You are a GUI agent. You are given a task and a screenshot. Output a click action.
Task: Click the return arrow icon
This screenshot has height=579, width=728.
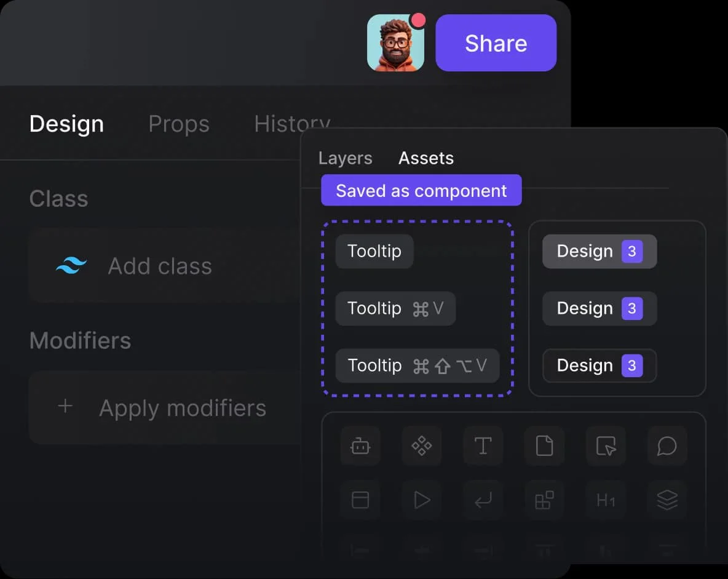pos(483,500)
